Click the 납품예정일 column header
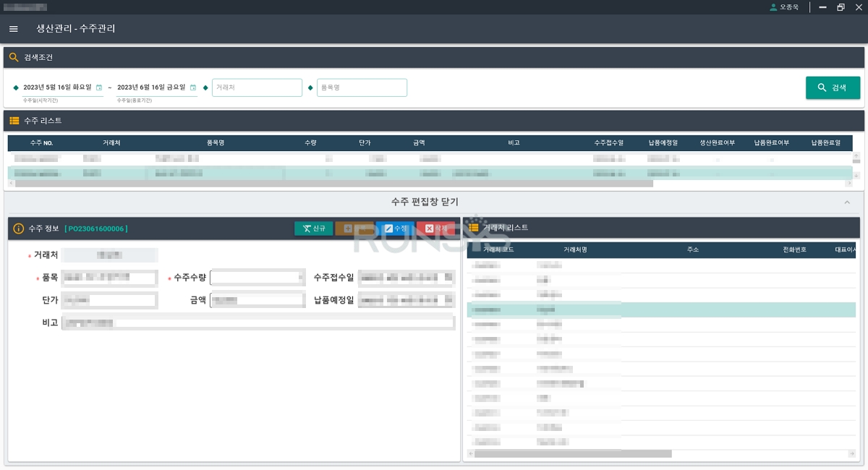 click(x=663, y=143)
